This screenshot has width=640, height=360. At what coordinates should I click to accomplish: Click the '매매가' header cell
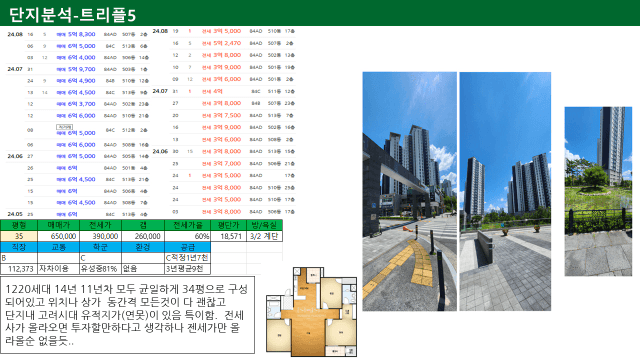point(59,225)
